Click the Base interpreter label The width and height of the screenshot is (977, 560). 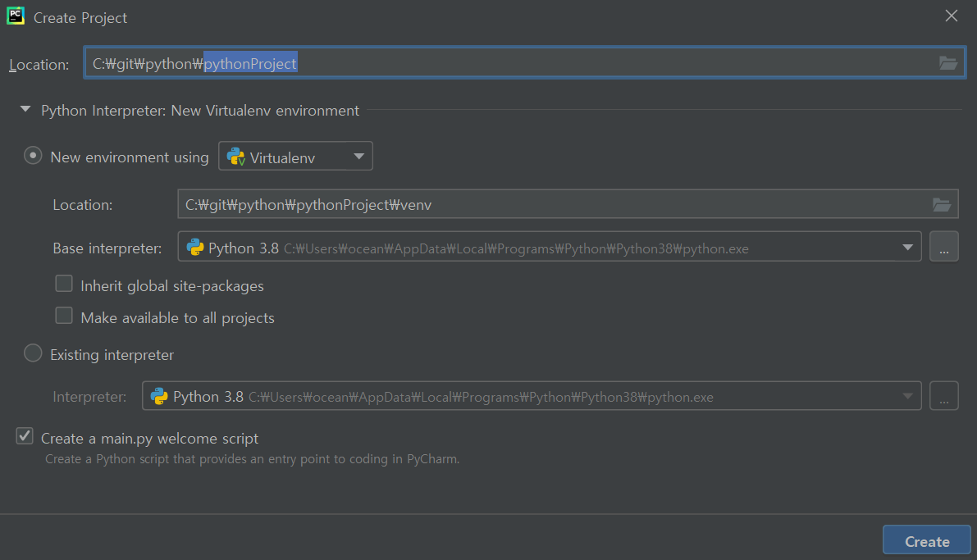[107, 248]
